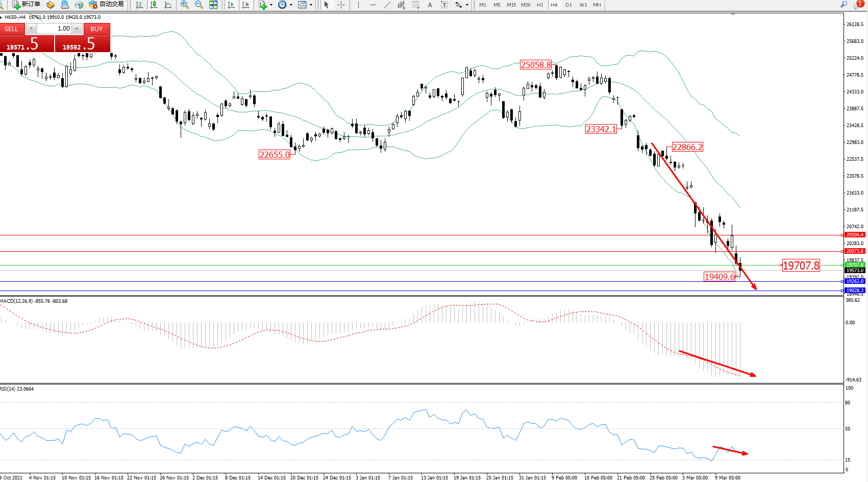Select the horizontal line drawing tool

(373, 5)
